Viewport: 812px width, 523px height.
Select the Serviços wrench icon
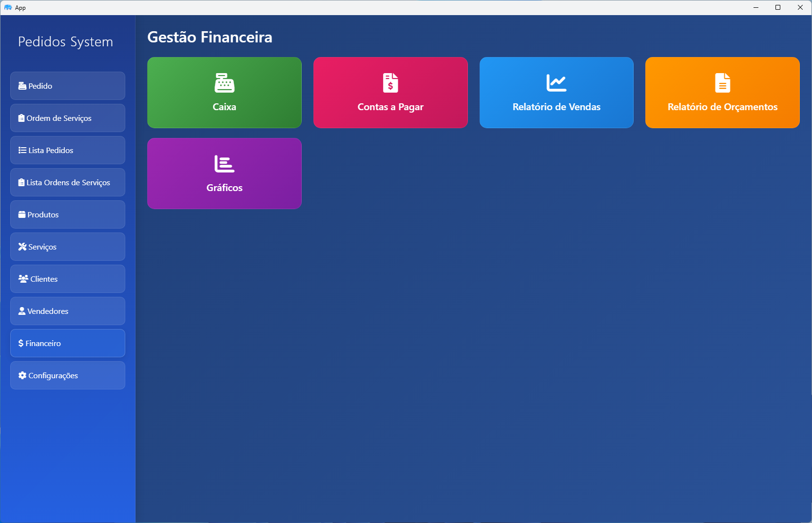coord(21,246)
